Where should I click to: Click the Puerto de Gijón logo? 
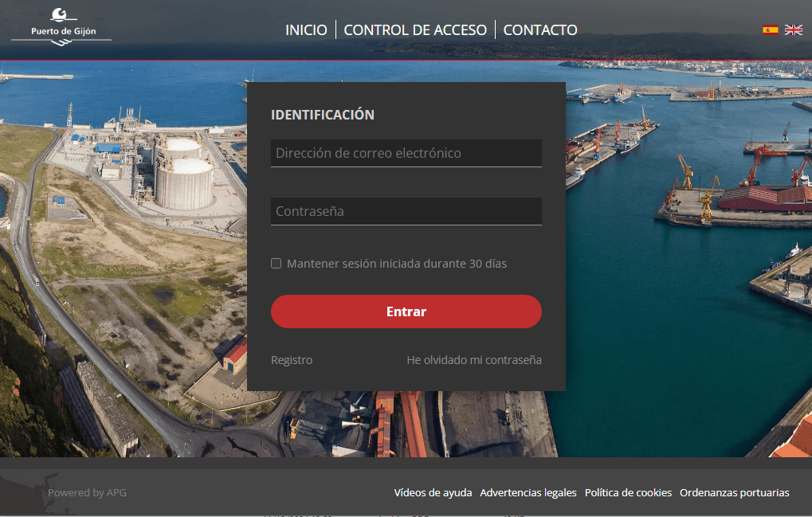(61, 27)
